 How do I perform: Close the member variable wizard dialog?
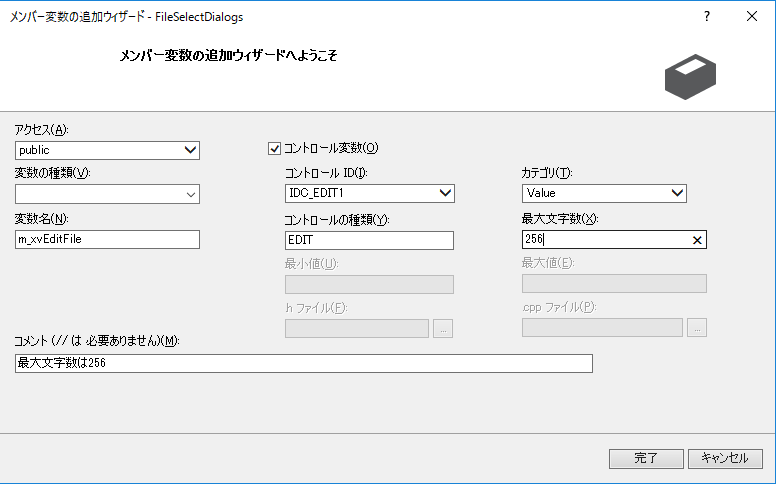coord(752,16)
